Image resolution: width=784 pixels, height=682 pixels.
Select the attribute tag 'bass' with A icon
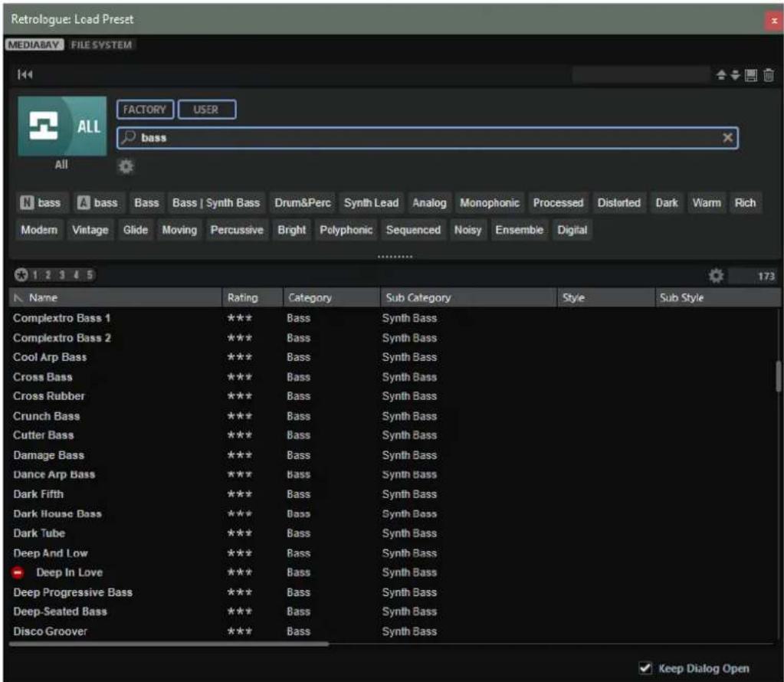(x=99, y=202)
